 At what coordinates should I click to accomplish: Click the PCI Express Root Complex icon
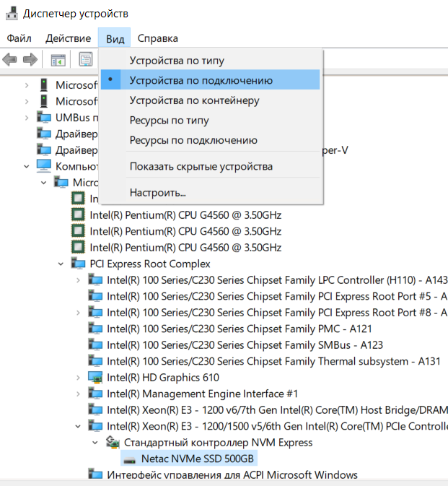tap(78, 264)
